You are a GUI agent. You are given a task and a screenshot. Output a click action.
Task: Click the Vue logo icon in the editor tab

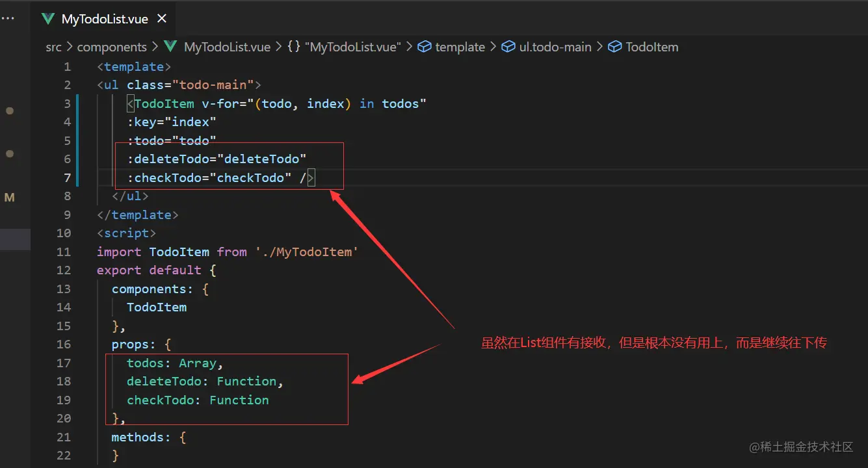pos(47,19)
